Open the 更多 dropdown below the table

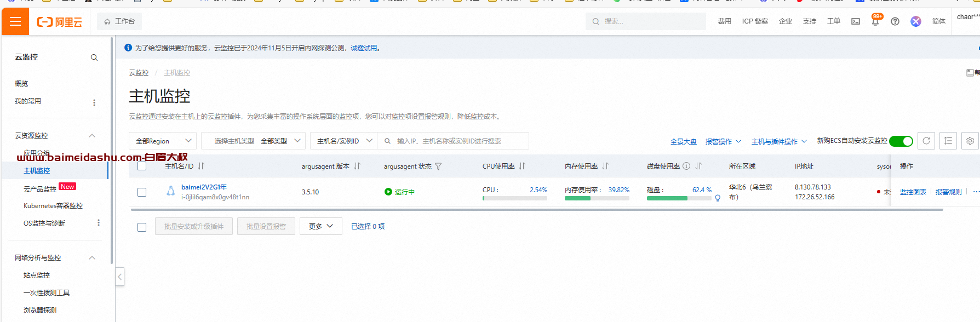pyautogui.click(x=320, y=226)
